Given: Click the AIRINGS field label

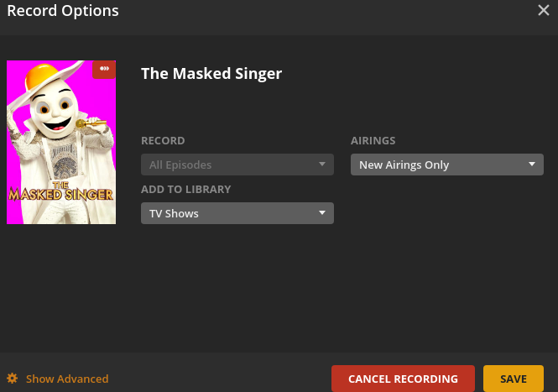Looking at the screenshot, I should coord(373,141).
